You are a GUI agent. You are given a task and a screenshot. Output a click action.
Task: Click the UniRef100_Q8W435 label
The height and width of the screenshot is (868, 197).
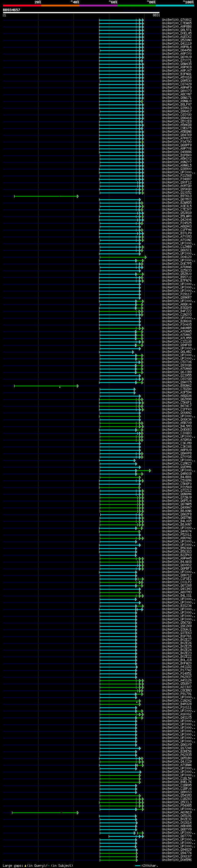pos(176,64)
